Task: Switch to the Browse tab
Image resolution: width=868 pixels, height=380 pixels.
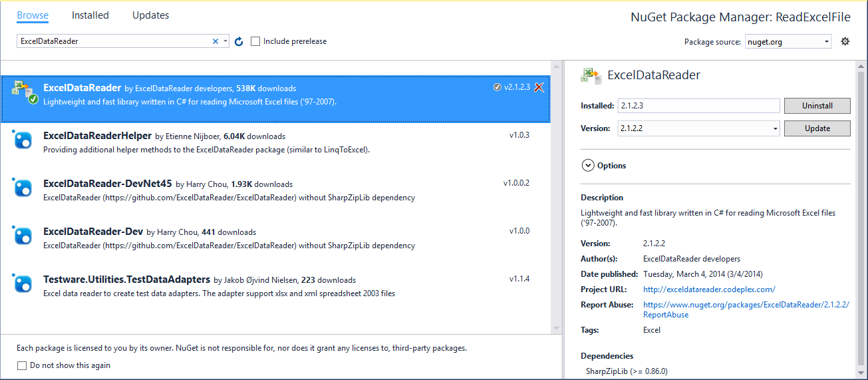Action: [33, 15]
